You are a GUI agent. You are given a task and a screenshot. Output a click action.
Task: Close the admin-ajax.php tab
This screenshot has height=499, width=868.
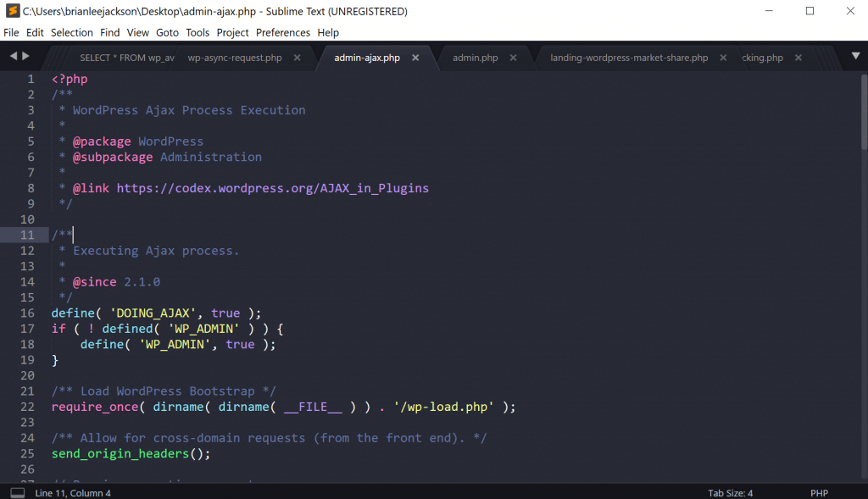point(415,58)
